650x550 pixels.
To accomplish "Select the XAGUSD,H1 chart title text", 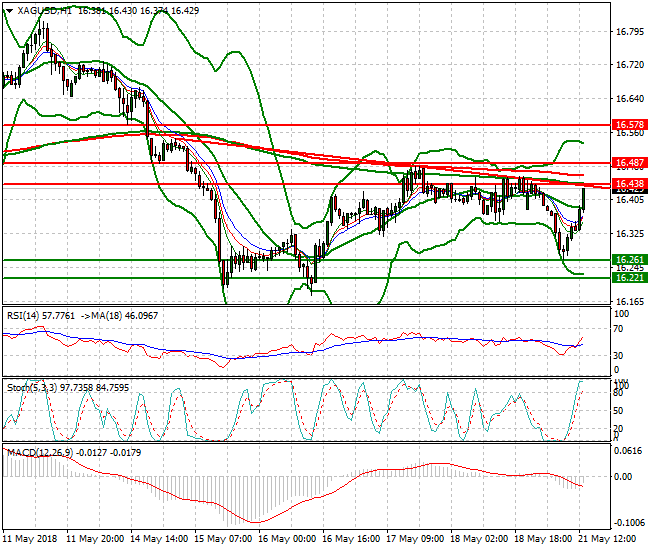I will coord(44,11).
